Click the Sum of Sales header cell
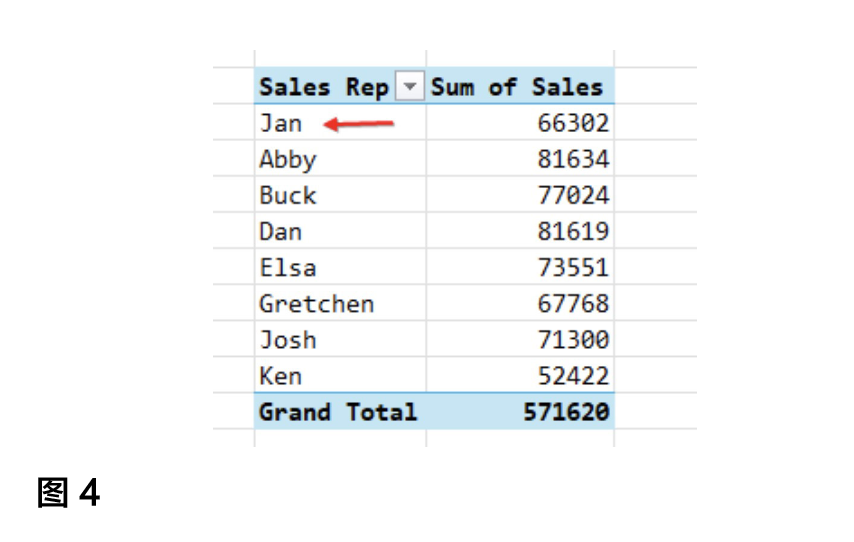This screenshot has height=542, width=854. point(517,88)
